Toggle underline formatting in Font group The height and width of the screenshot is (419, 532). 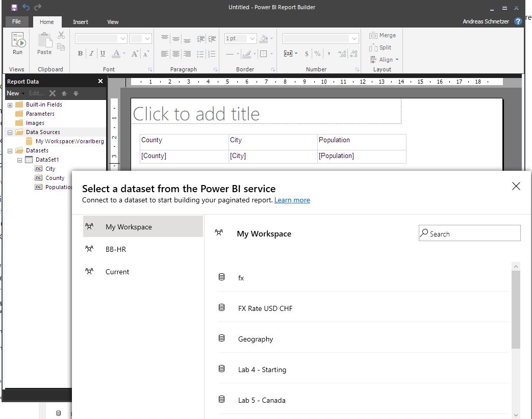(103, 54)
